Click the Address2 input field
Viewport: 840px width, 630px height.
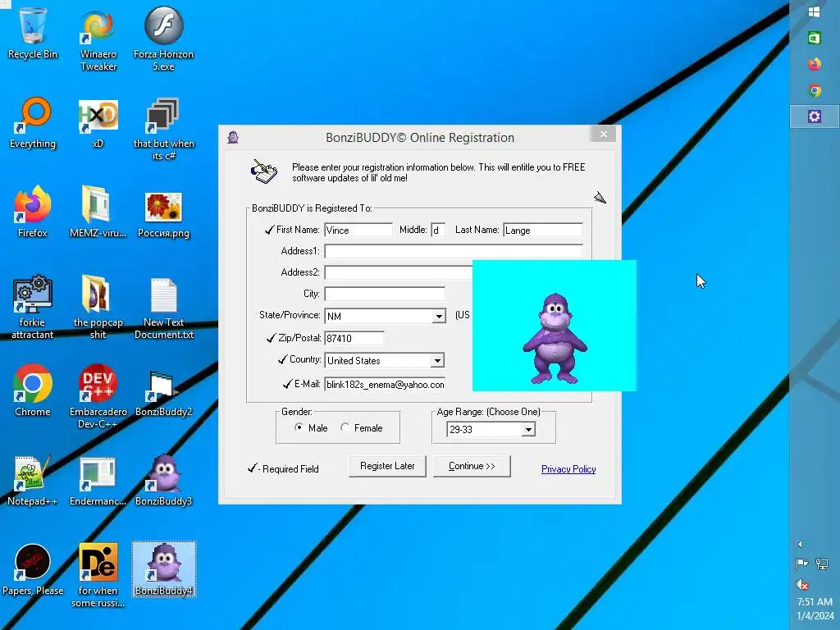(398, 272)
